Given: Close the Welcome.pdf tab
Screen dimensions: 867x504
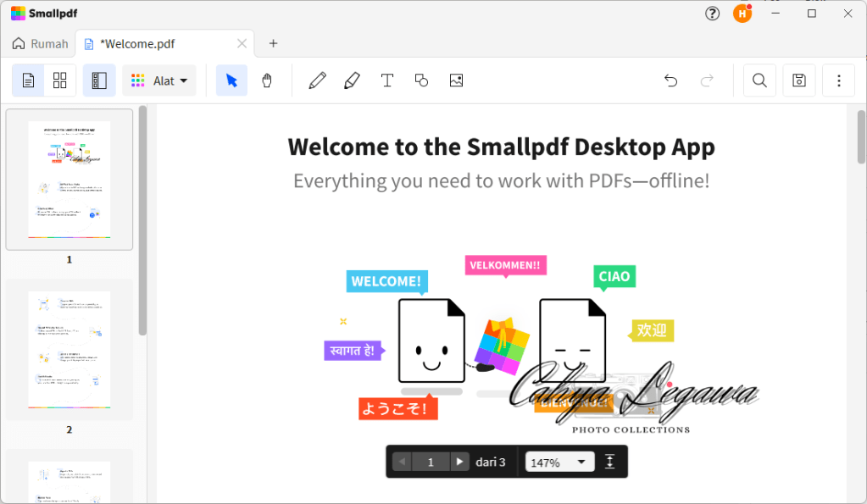Looking at the screenshot, I should (242, 43).
